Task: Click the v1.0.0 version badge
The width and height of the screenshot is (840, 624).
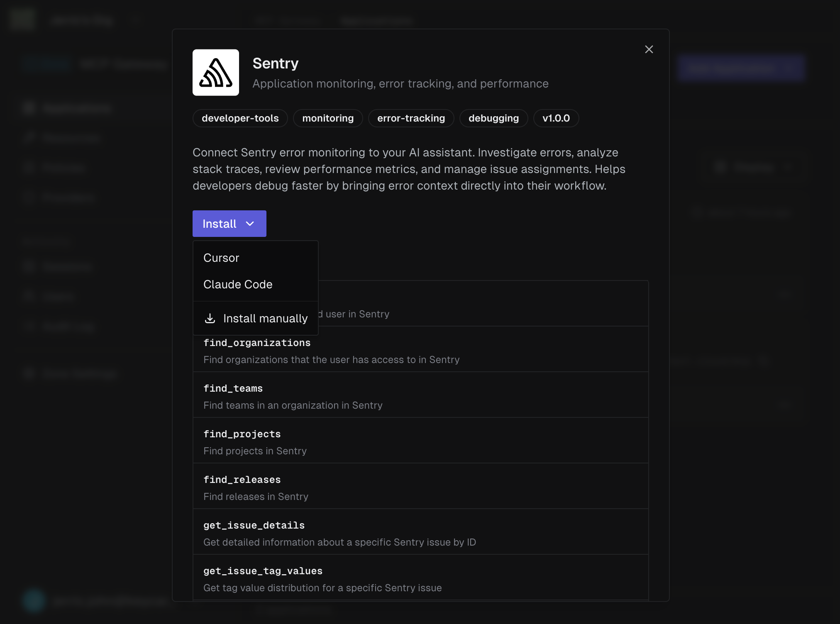Action: click(x=556, y=118)
